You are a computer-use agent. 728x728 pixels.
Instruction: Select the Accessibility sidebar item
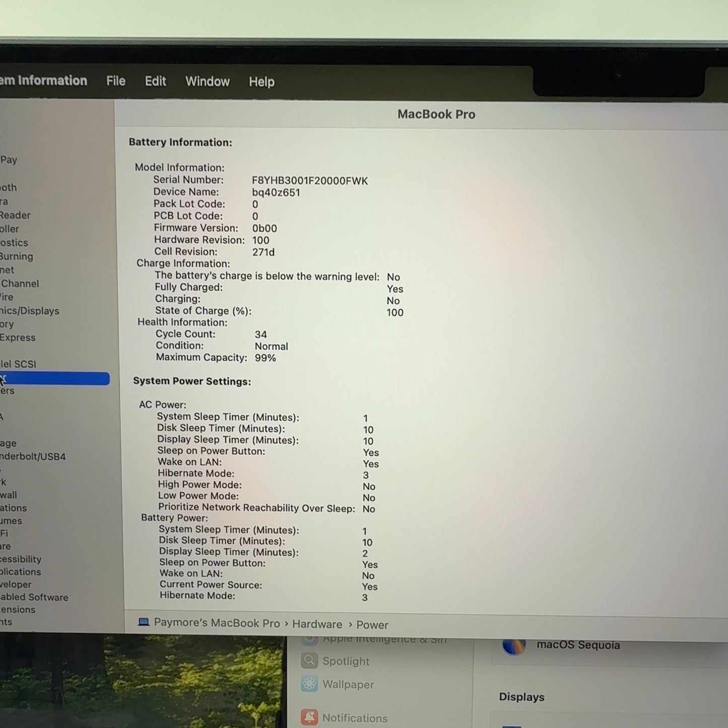pos(21,559)
